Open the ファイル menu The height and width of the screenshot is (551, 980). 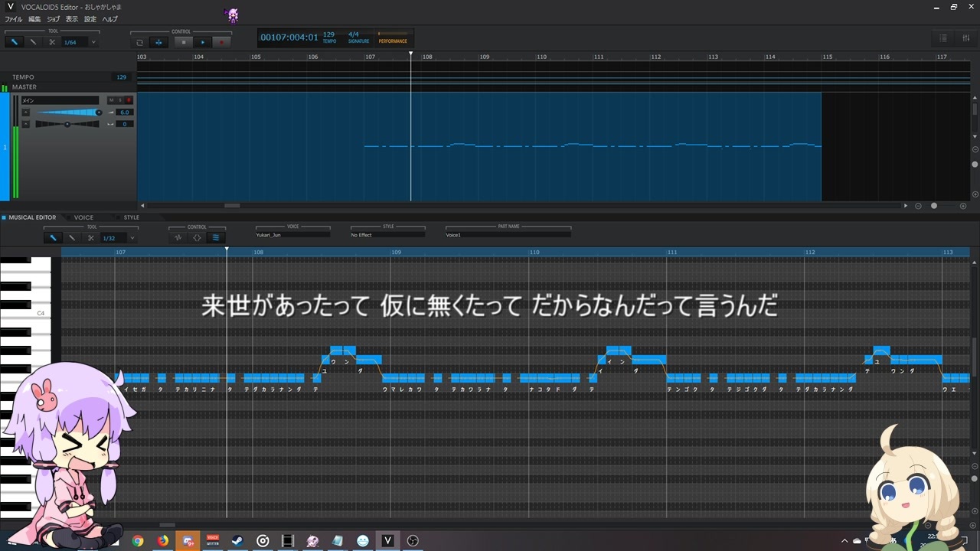pos(13,19)
